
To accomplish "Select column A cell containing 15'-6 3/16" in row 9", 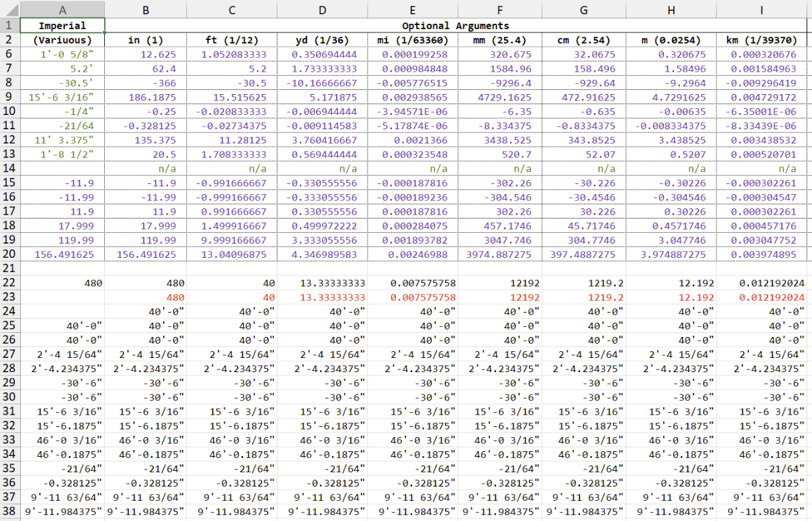I will 63,97.
